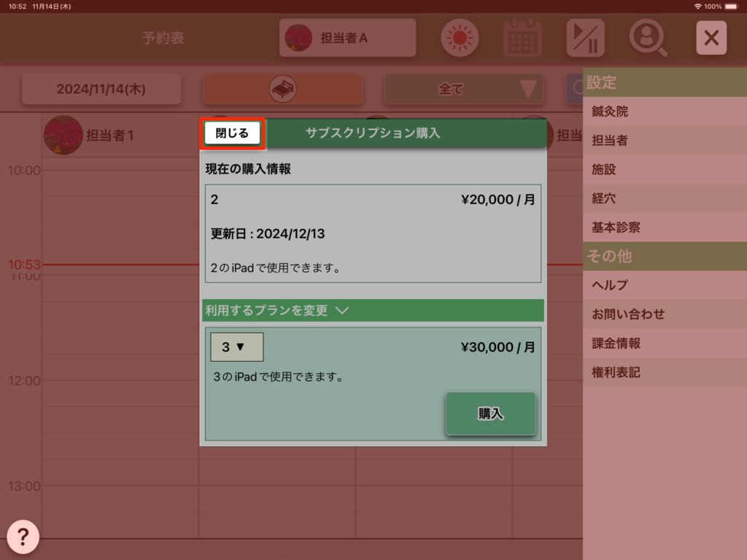Tap the help question mark icon
The width and height of the screenshot is (747, 560).
tap(23, 537)
